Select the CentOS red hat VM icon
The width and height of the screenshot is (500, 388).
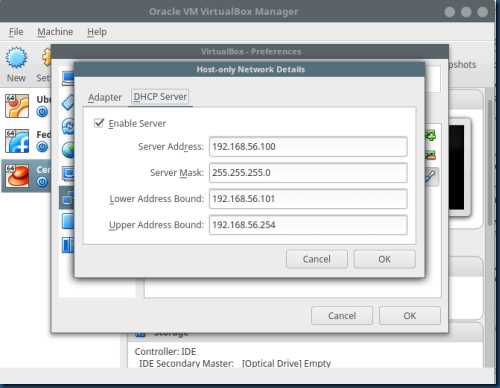(17, 176)
